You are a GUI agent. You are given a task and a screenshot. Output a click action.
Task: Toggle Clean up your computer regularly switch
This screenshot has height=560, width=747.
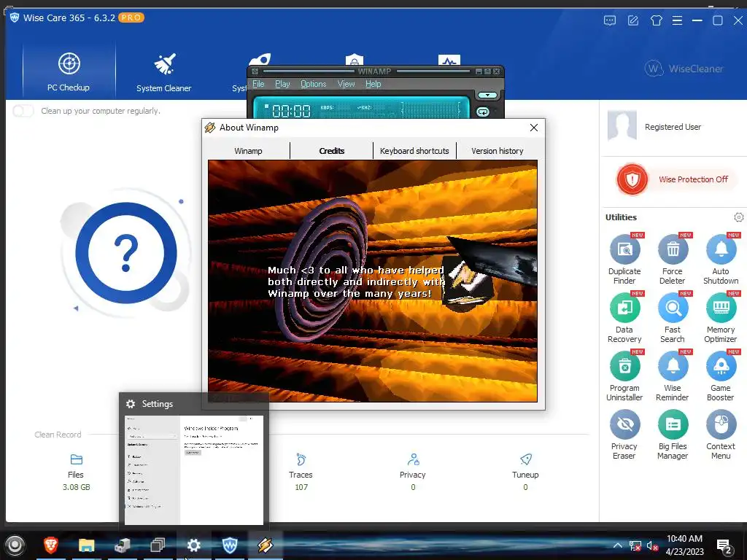(x=23, y=111)
